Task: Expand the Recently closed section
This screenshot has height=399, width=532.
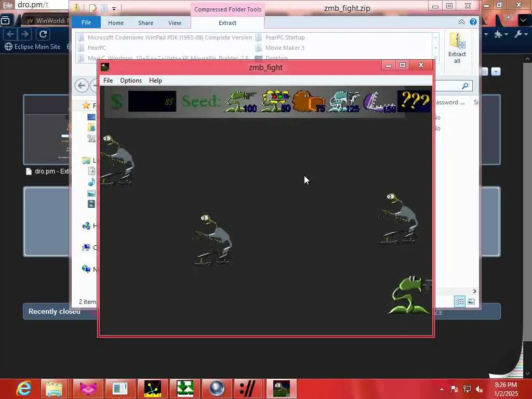Action: tap(54, 312)
